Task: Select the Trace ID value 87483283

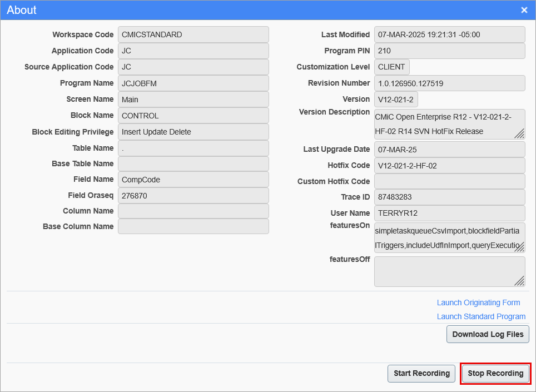Action: [449, 197]
